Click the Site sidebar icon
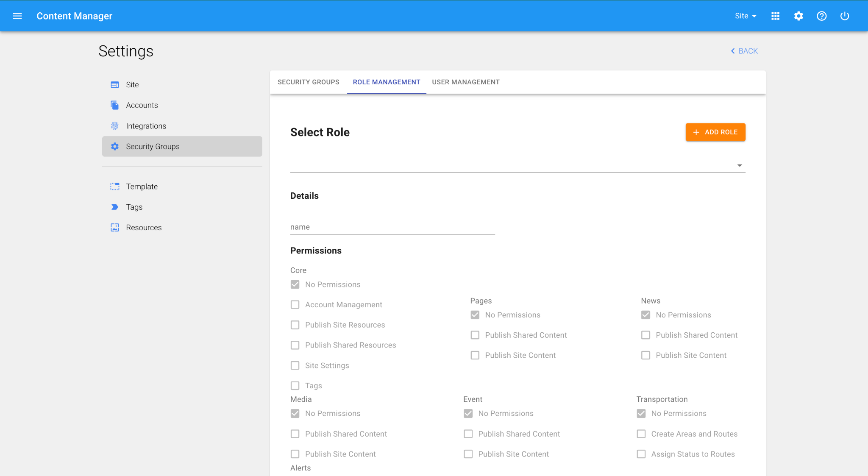This screenshot has width=868, height=476. click(x=115, y=85)
